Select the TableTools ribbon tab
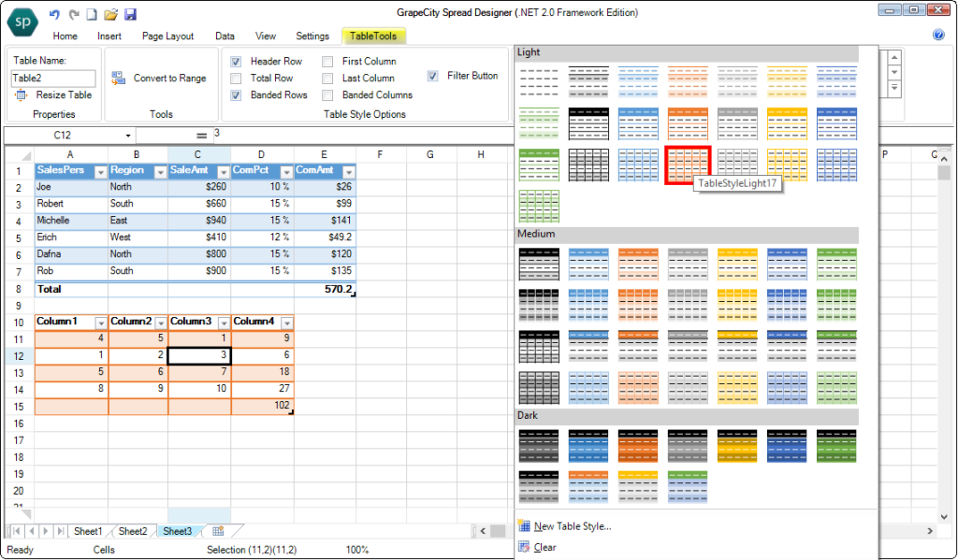 tap(373, 36)
